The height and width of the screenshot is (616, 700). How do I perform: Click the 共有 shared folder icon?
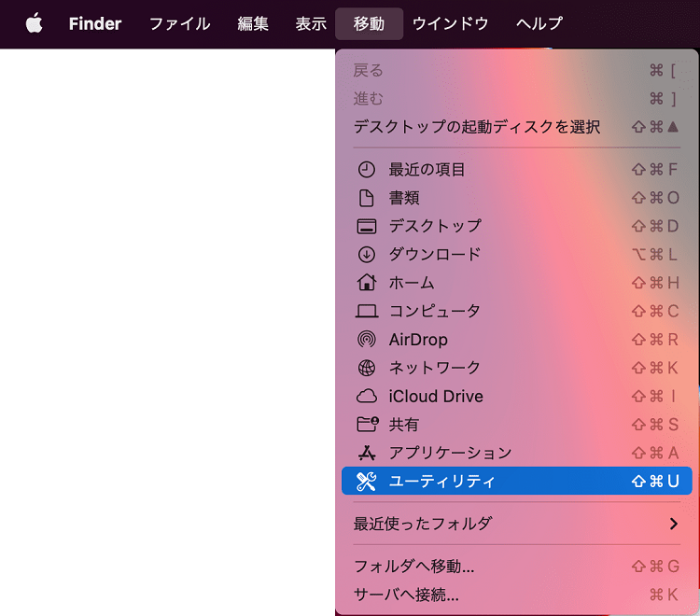(x=368, y=424)
